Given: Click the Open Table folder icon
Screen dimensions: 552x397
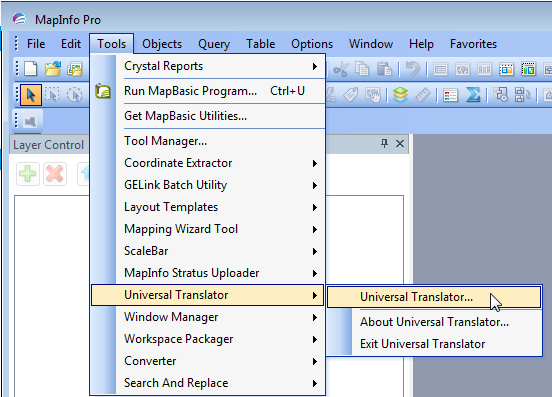Looking at the screenshot, I should (53, 69).
